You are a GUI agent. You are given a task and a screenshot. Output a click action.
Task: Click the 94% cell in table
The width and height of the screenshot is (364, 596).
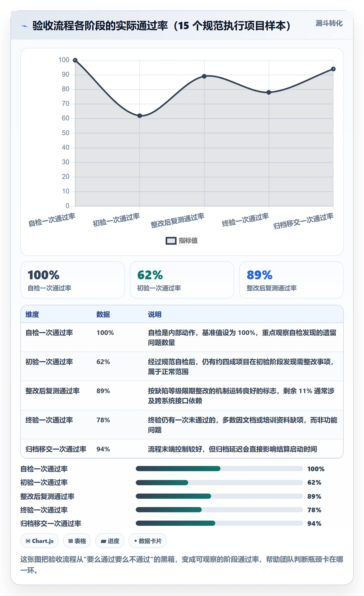[103, 449]
